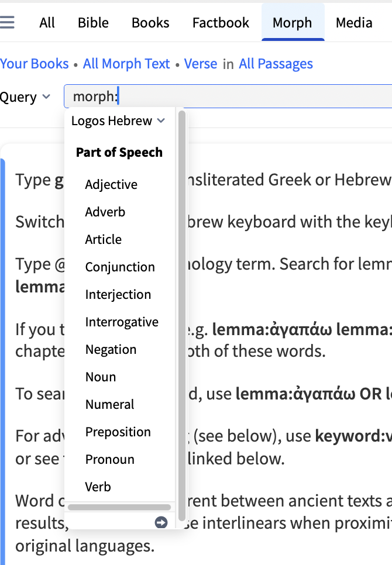Screen dimensions: 392x565
Task: Change the All Morph Text filter
Action: tap(126, 64)
